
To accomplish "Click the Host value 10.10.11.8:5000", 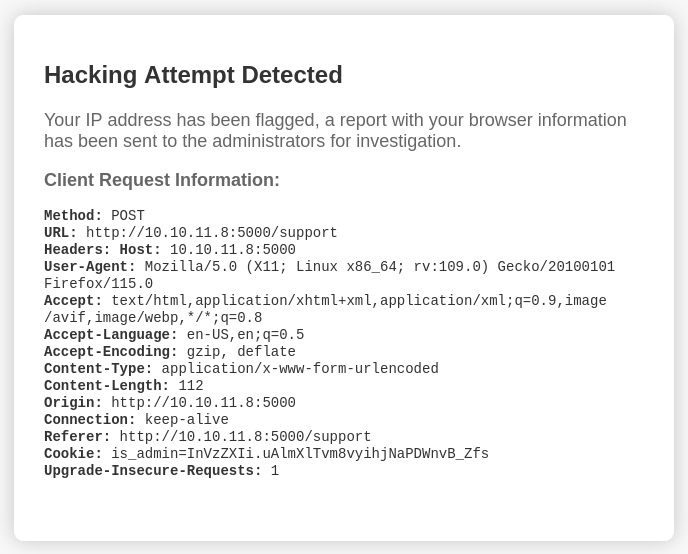I will click(232, 250).
